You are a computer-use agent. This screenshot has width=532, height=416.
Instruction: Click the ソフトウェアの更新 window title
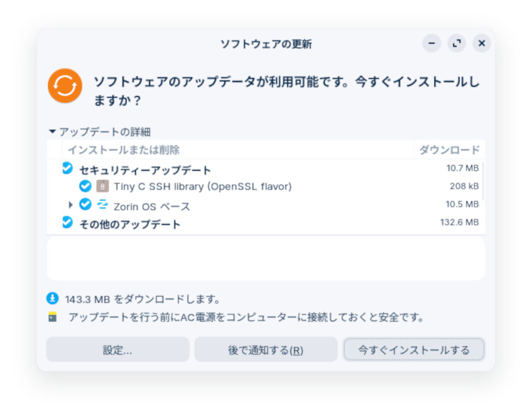pos(266,44)
